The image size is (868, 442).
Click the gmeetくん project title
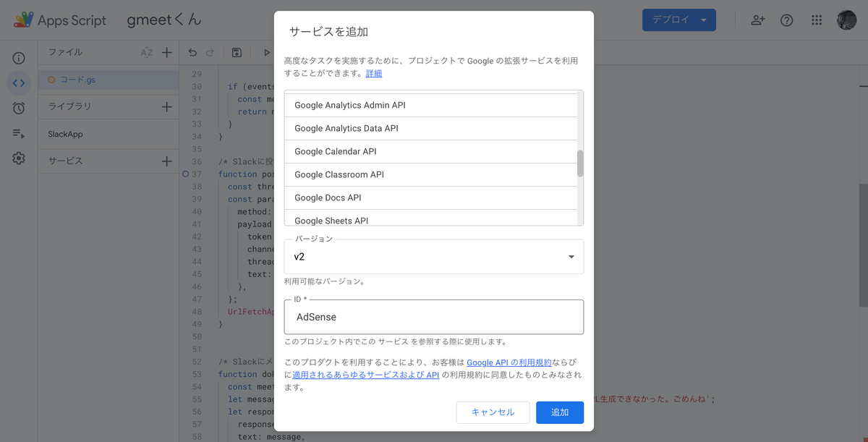click(164, 20)
